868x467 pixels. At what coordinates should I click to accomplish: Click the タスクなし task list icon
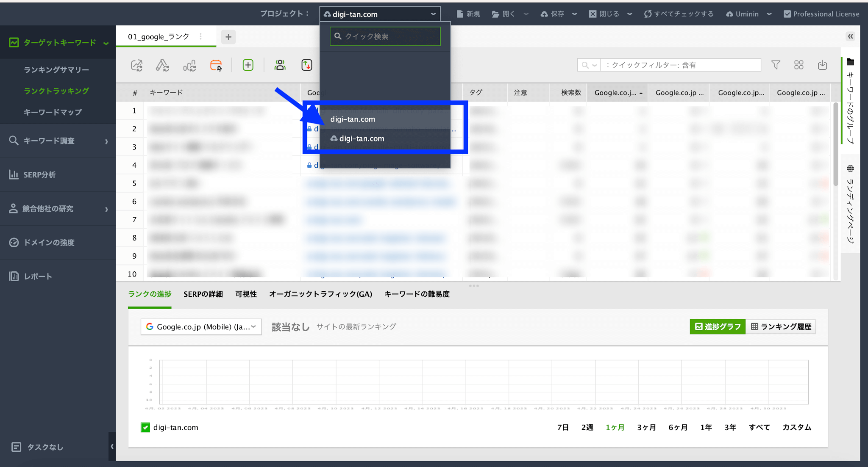point(16,447)
